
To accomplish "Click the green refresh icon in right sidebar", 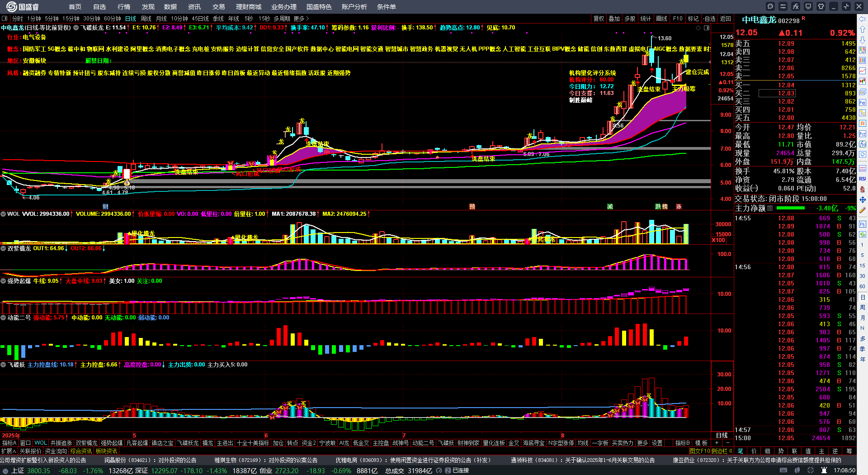I will pos(863,234).
